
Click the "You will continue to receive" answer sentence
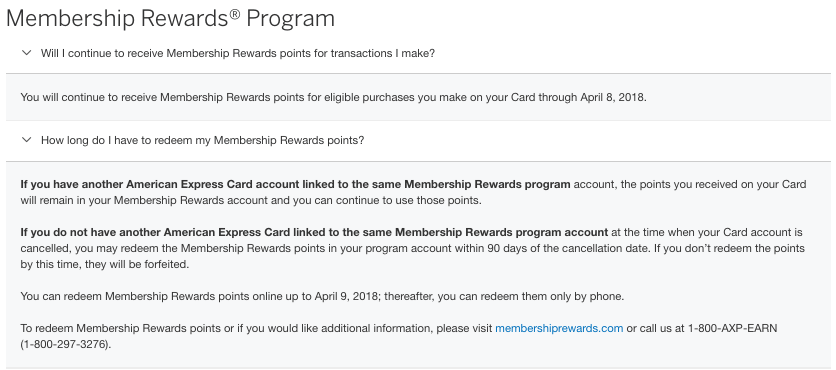333,98
